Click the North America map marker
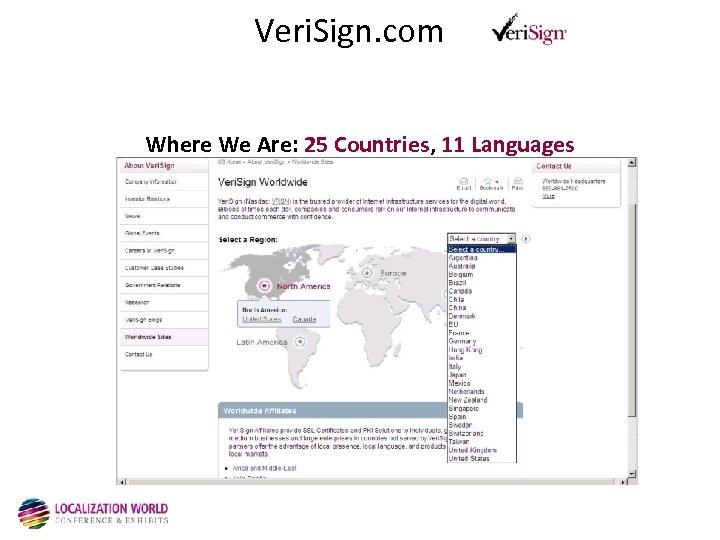This screenshot has height=540, width=720. [264, 286]
